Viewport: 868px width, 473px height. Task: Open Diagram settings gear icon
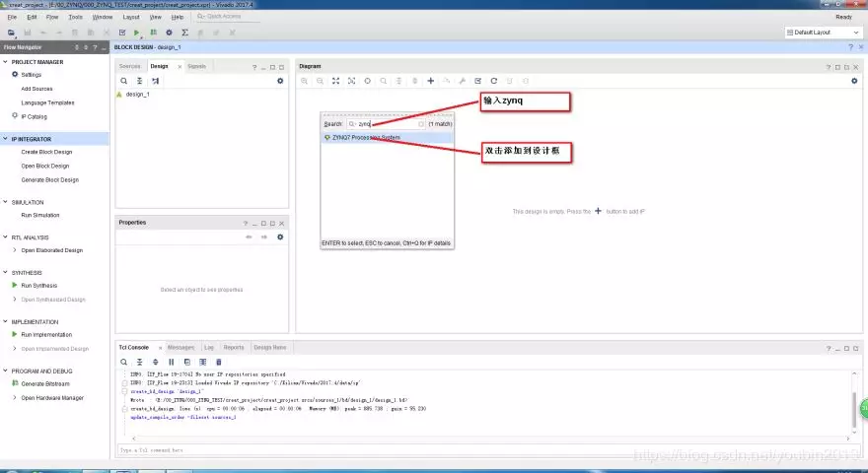pos(854,81)
